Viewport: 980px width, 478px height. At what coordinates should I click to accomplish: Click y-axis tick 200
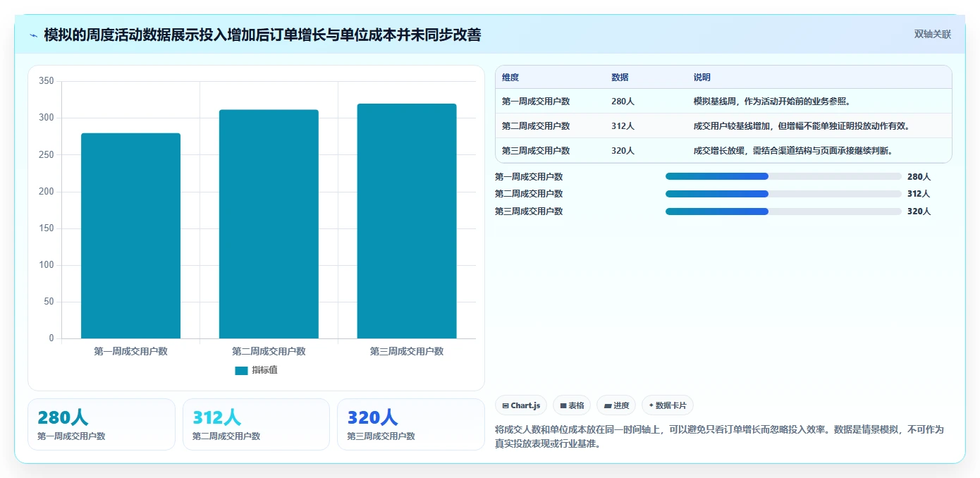[x=47, y=191]
